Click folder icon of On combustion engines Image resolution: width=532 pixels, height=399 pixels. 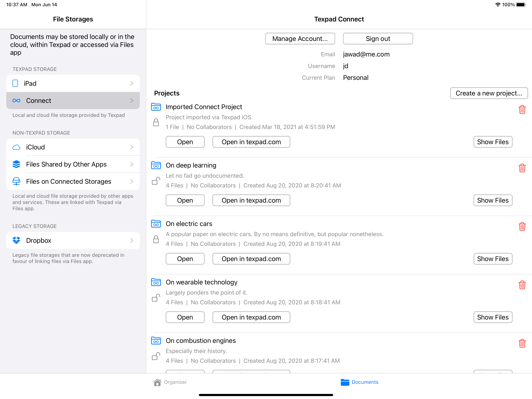pos(156,341)
